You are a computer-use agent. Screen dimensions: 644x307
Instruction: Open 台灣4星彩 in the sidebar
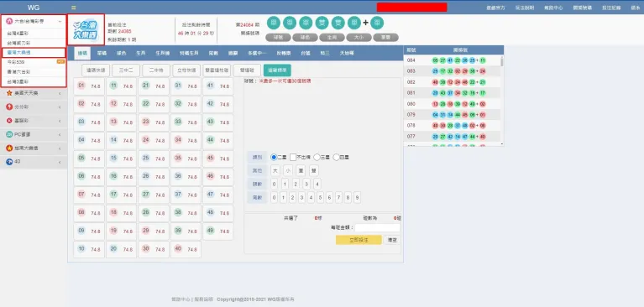34,33
